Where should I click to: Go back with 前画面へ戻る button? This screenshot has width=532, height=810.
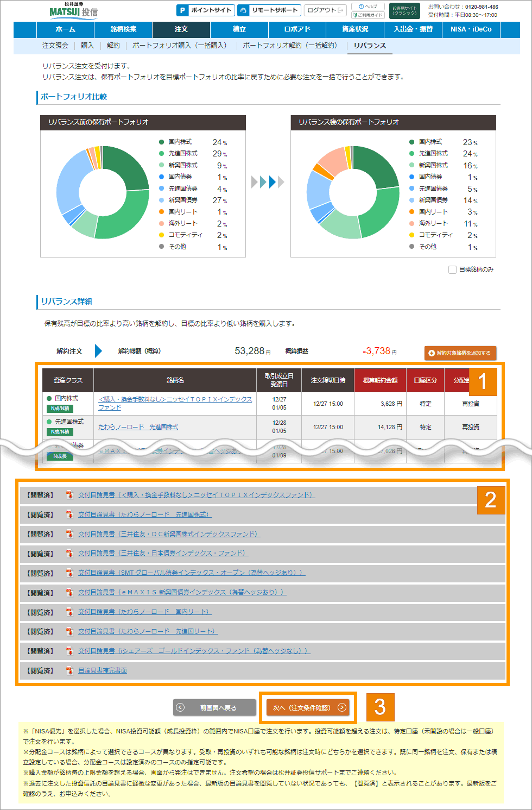click(x=214, y=707)
